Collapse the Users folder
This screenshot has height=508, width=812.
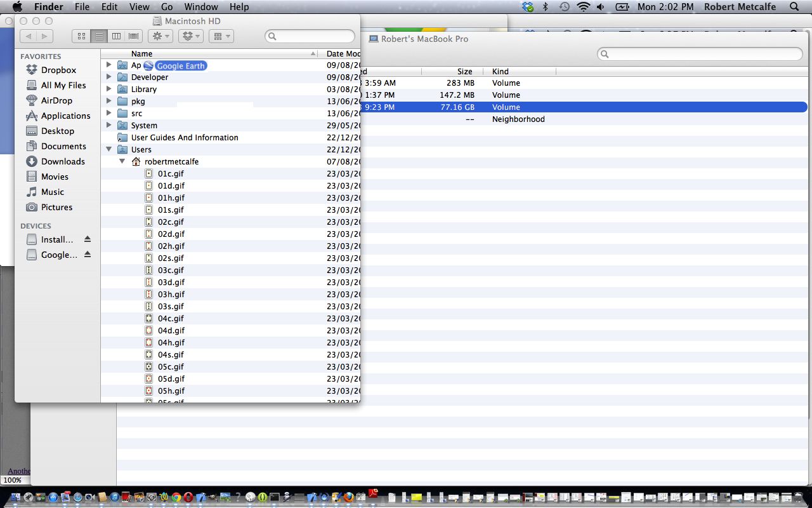coord(108,149)
